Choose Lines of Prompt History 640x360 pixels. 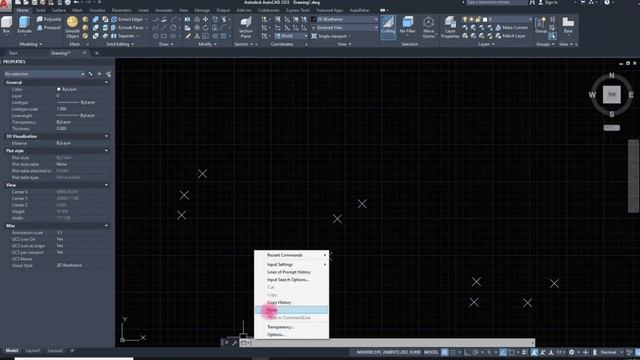pyautogui.click(x=291, y=272)
